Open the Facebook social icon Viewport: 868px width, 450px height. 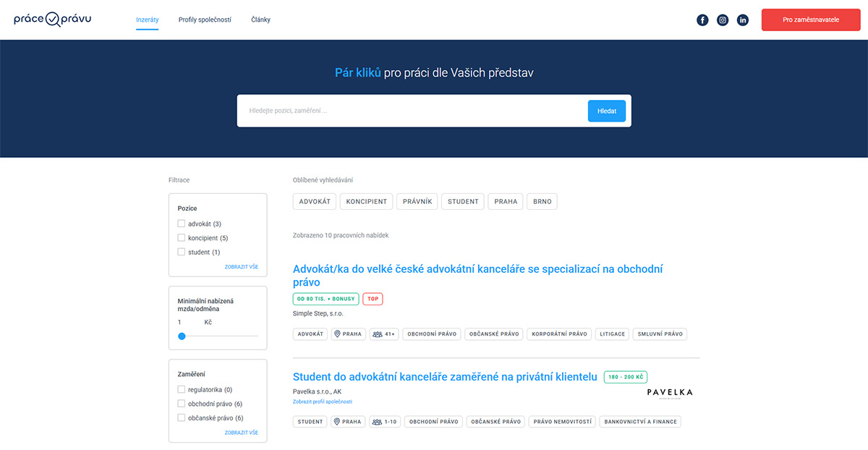click(x=702, y=20)
